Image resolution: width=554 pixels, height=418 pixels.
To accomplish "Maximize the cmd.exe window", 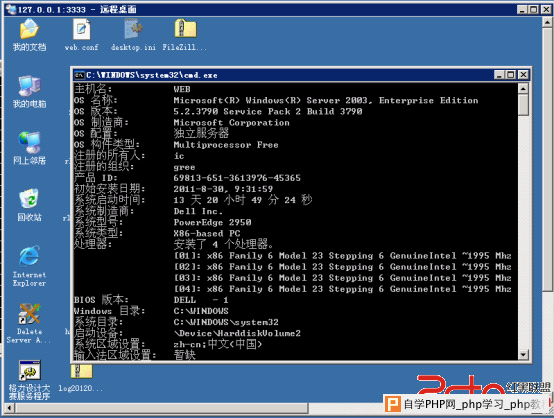I will pos(511,75).
